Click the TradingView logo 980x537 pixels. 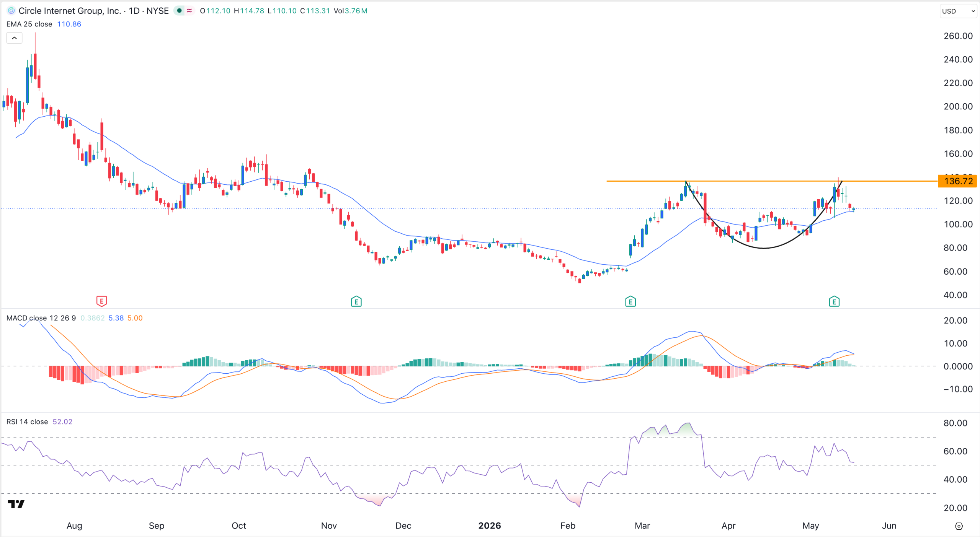click(x=16, y=504)
